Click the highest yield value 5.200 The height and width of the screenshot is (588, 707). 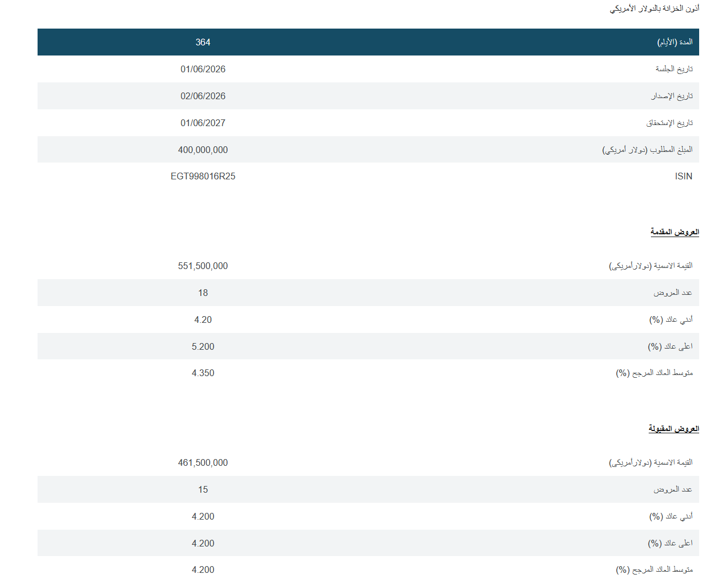203,346
